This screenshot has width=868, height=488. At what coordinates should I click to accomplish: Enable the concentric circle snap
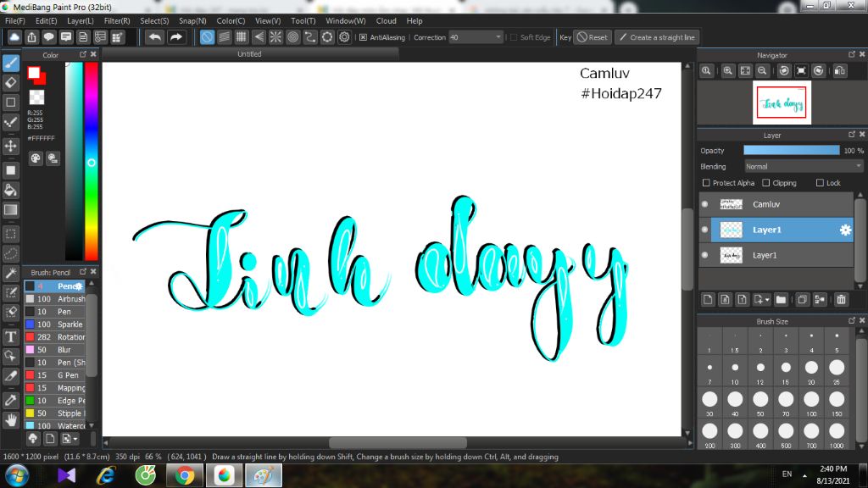[x=292, y=37]
